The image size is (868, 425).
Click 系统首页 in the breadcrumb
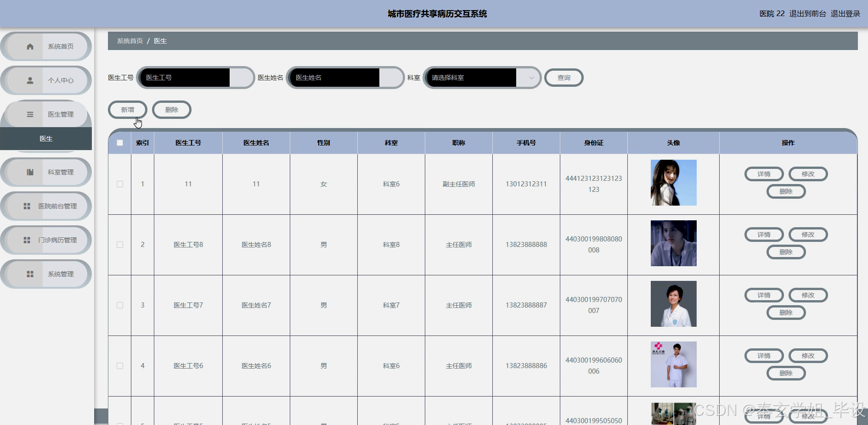point(130,41)
